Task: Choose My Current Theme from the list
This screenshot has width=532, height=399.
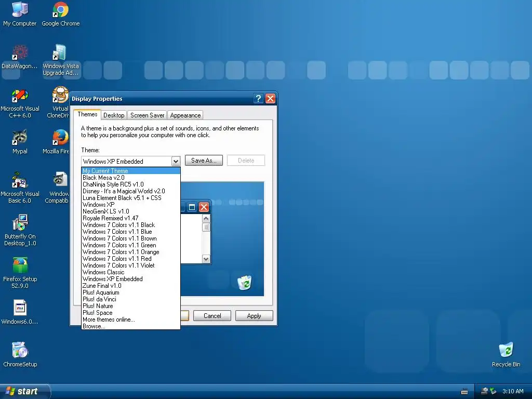Action: [130, 171]
